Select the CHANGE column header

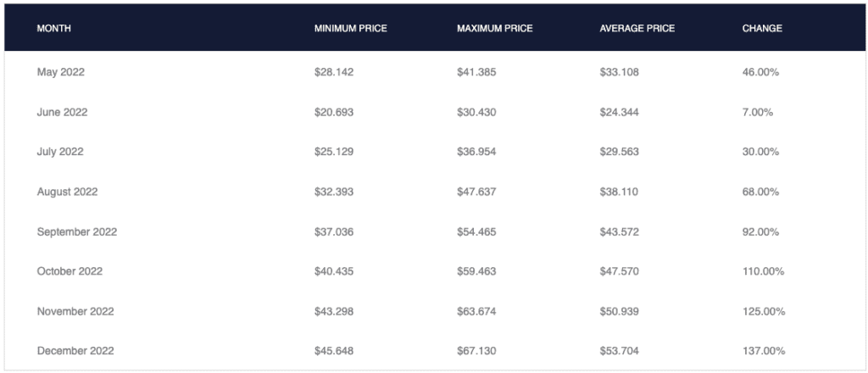coord(762,29)
